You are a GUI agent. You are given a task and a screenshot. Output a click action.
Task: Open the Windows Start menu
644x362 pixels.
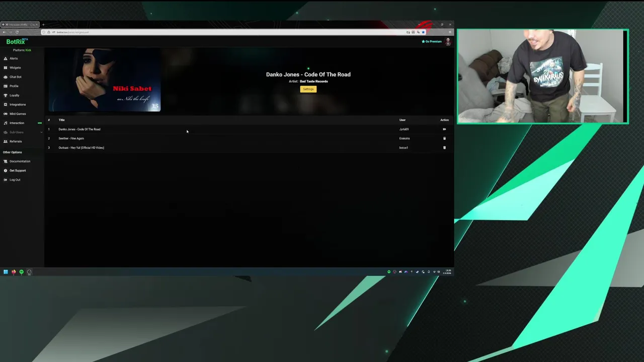click(x=6, y=272)
